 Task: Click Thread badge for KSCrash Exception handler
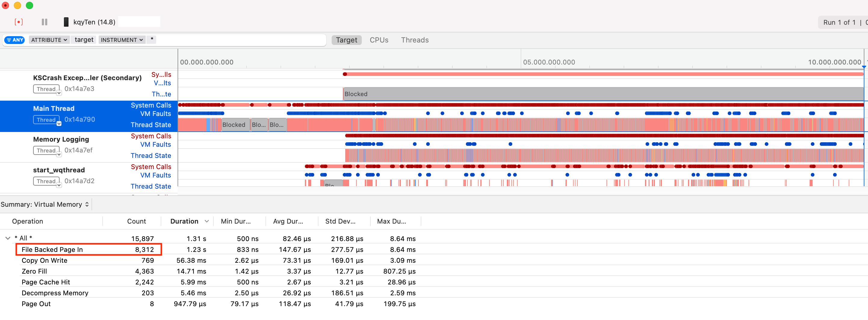[x=46, y=89]
